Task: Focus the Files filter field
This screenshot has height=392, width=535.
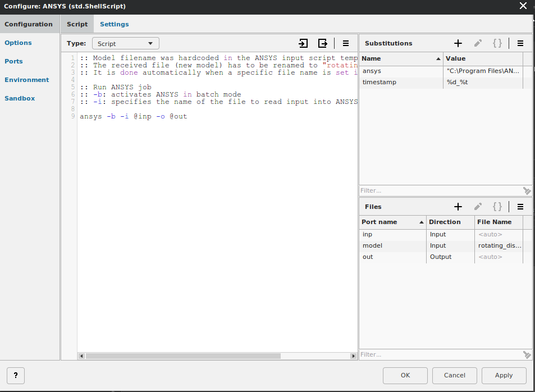Action: tap(441, 354)
